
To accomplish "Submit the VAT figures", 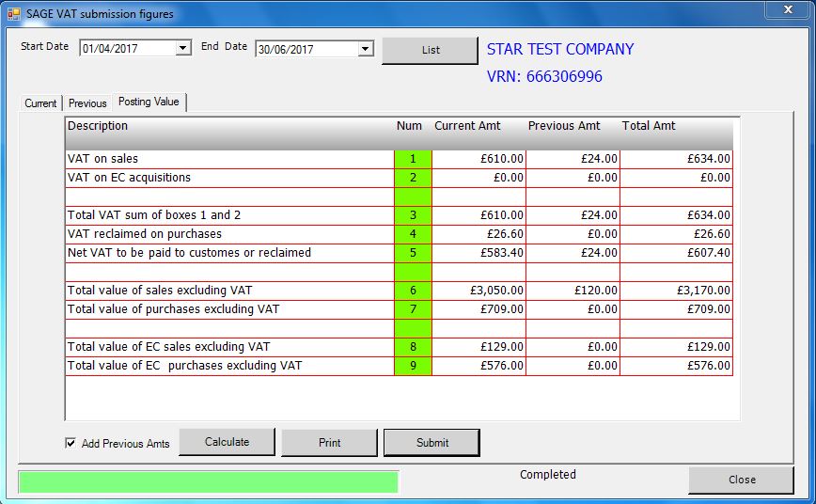I will click(432, 443).
